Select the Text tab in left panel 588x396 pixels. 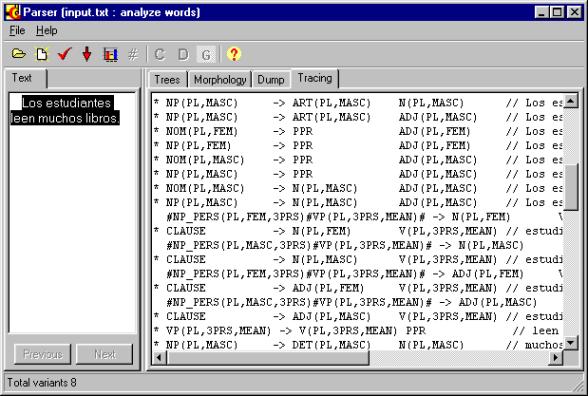point(22,78)
